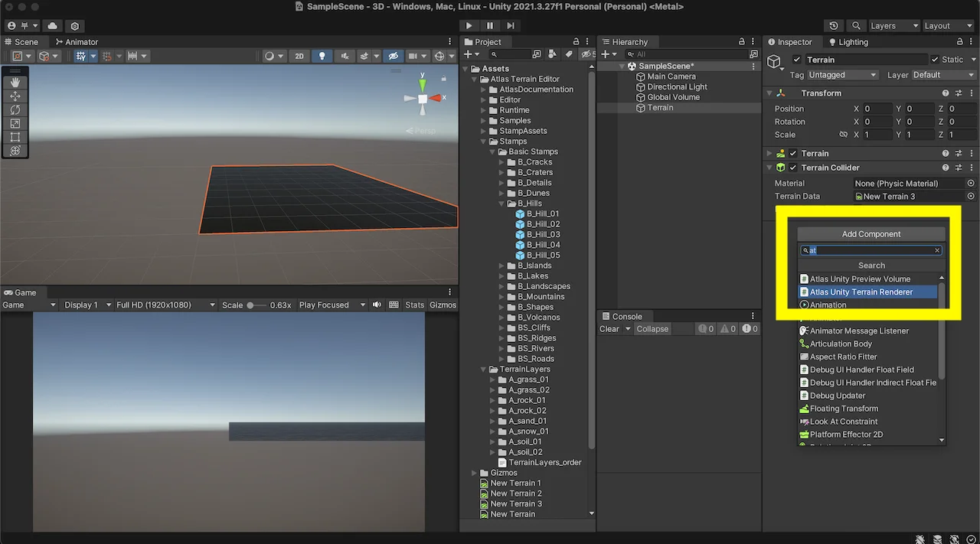The image size is (980, 544).
Task: Open the Scene view more options menu
Action: coord(450,42)
